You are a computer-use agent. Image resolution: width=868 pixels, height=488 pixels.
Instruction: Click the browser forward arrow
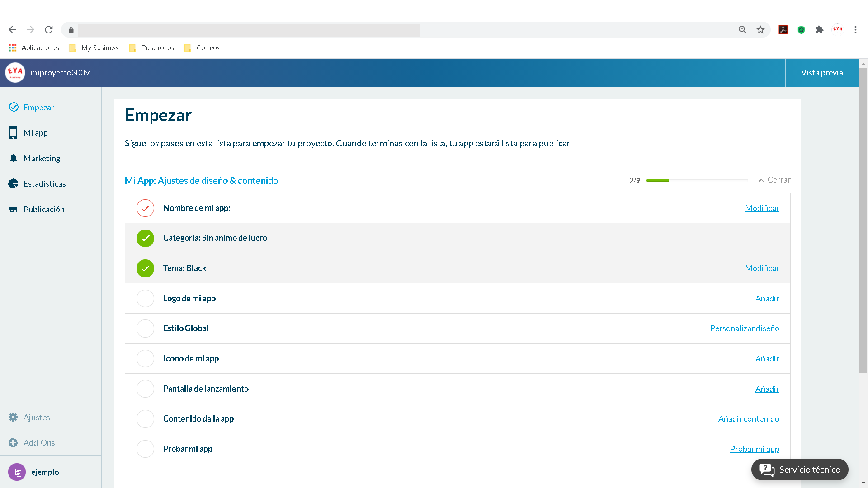[30, 30]
